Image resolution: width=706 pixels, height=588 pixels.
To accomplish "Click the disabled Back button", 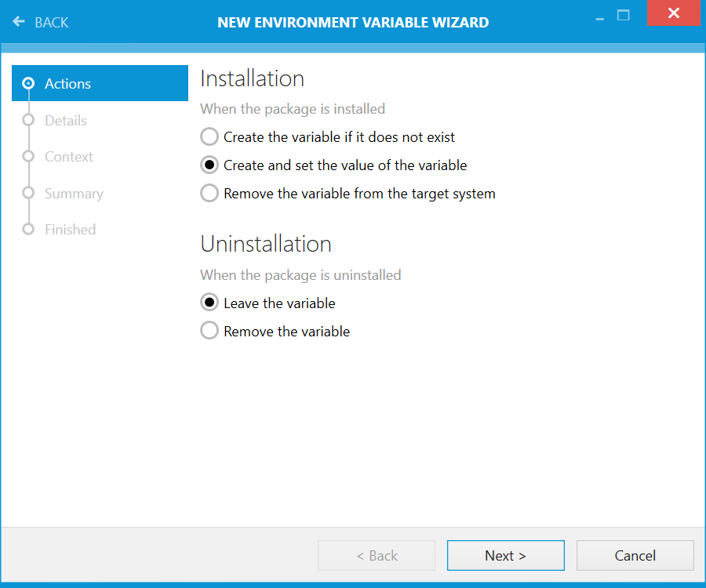I will [x=377, y=555].
